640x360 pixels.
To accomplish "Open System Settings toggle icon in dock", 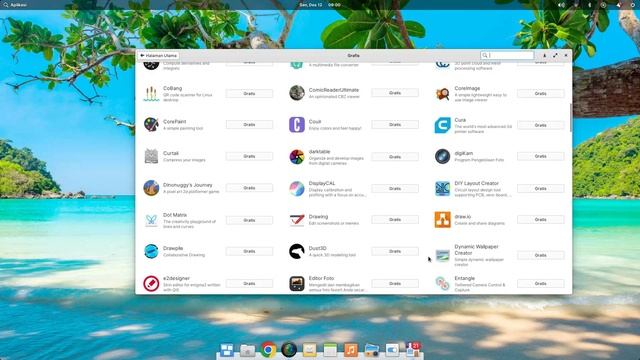I will coord(392,350).
